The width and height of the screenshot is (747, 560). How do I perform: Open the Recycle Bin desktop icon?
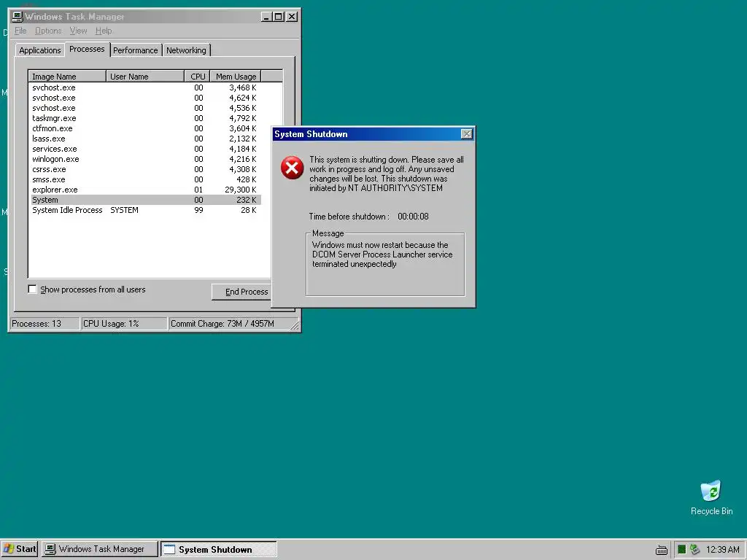(x=711, y=497)
